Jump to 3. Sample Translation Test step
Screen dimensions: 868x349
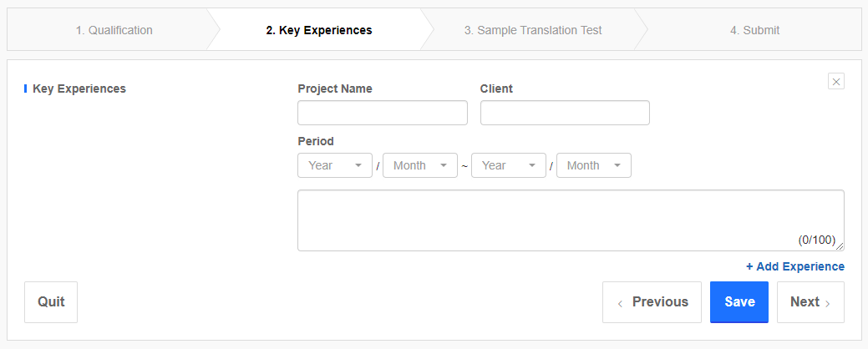[x=532, y=30]
